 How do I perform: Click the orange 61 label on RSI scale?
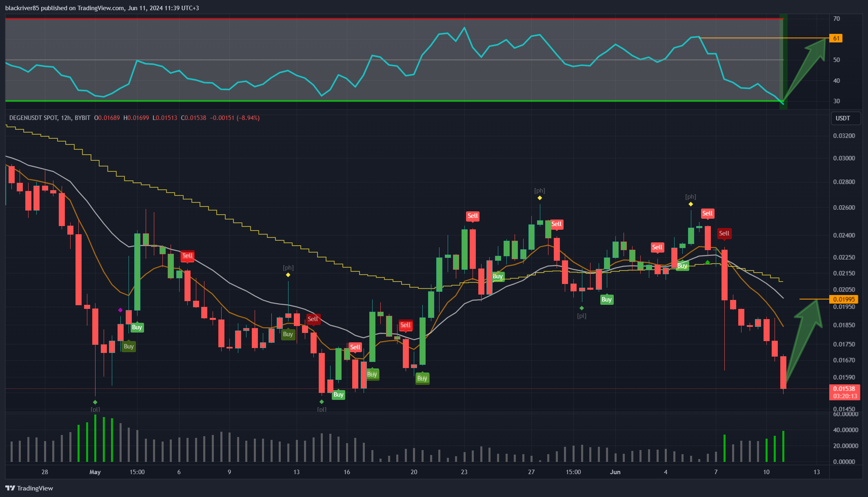(x=836, y=38)
